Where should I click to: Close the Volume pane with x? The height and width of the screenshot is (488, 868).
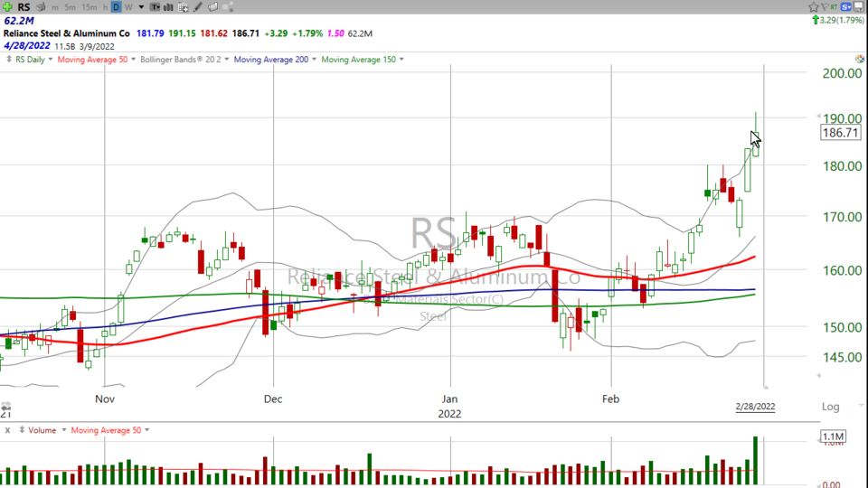coord(7,430)
